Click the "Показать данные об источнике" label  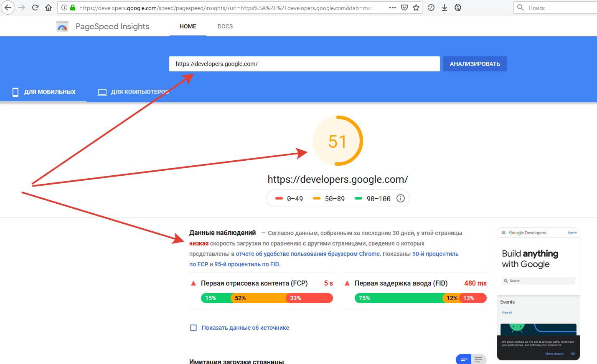(x=245, y=328)
